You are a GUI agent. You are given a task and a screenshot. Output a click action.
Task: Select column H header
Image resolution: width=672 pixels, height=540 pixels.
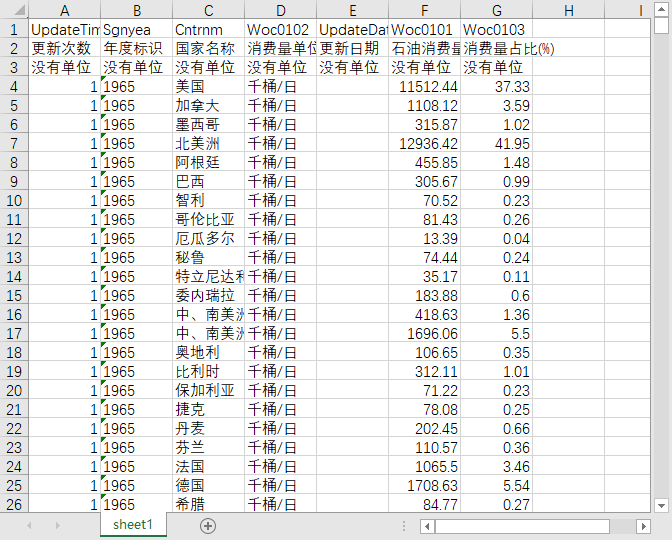point(568,10)
